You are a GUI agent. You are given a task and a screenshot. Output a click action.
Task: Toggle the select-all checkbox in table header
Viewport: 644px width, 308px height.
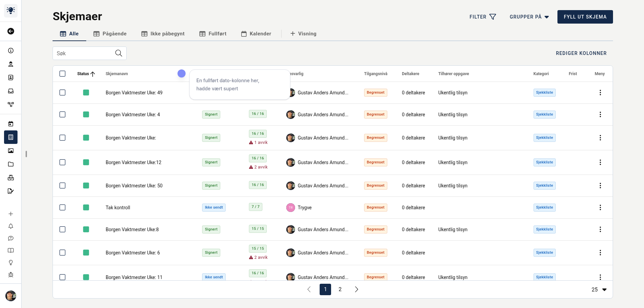62,74
